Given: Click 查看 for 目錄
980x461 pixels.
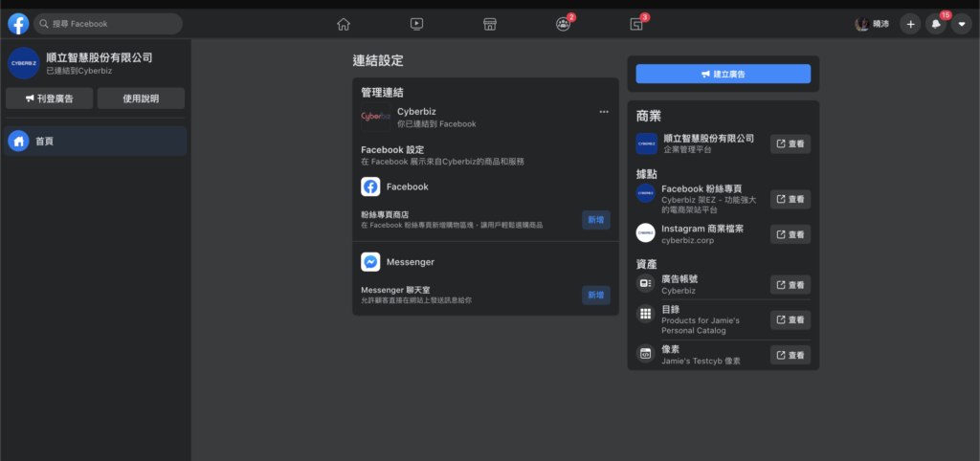Looking at the screenshot, I should [790, 319].
